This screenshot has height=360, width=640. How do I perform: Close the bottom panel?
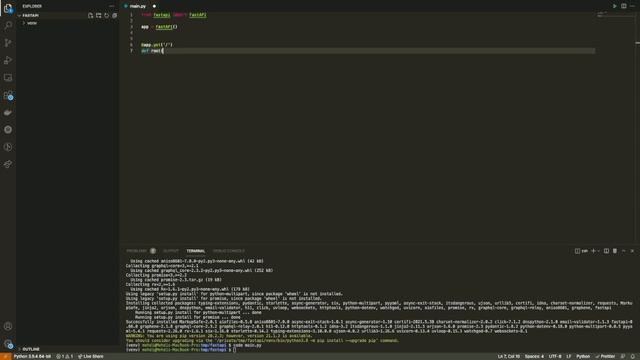(x=632, y=251)
